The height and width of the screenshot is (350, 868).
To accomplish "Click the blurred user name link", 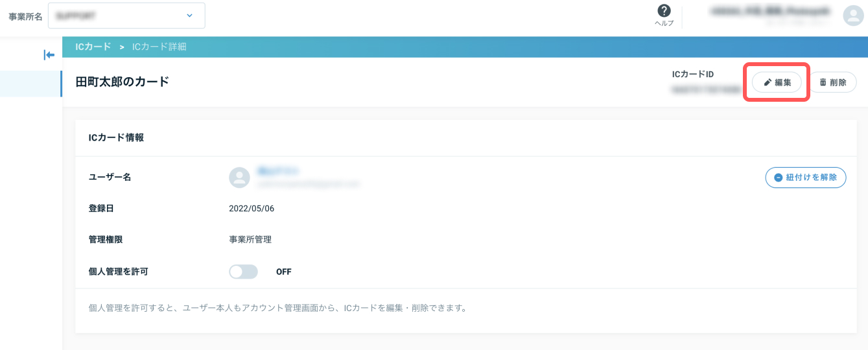I will (x=278, y=171).
